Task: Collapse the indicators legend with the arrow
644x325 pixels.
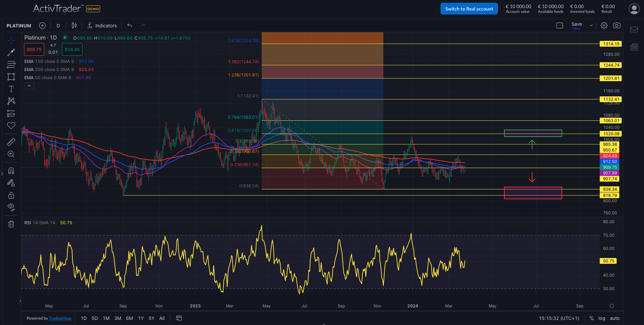Action: [x=29, y=86]
